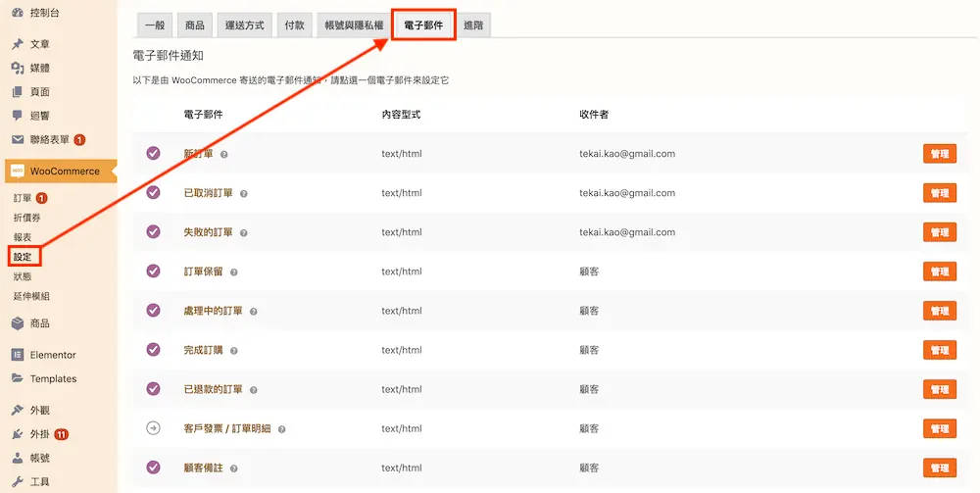980x493 pixels.
Task: Click the Templates folder icon
Action: pyautogui.click(x=18, y=378)
